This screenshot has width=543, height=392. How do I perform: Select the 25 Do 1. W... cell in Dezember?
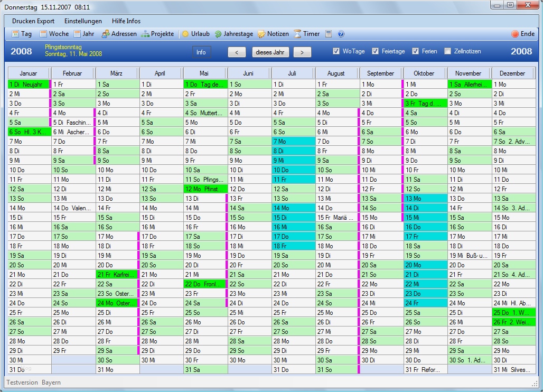[513, 312]
